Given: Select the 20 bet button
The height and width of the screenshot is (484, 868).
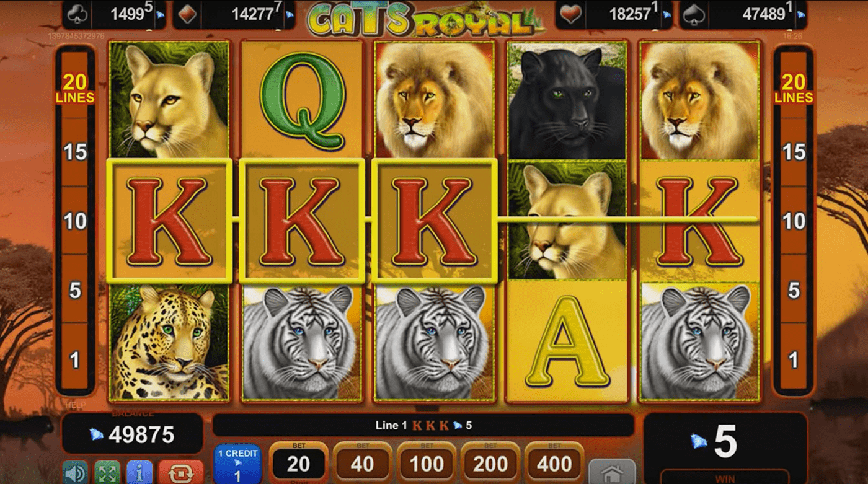Looking at the screenshot, I should point(298,463).
